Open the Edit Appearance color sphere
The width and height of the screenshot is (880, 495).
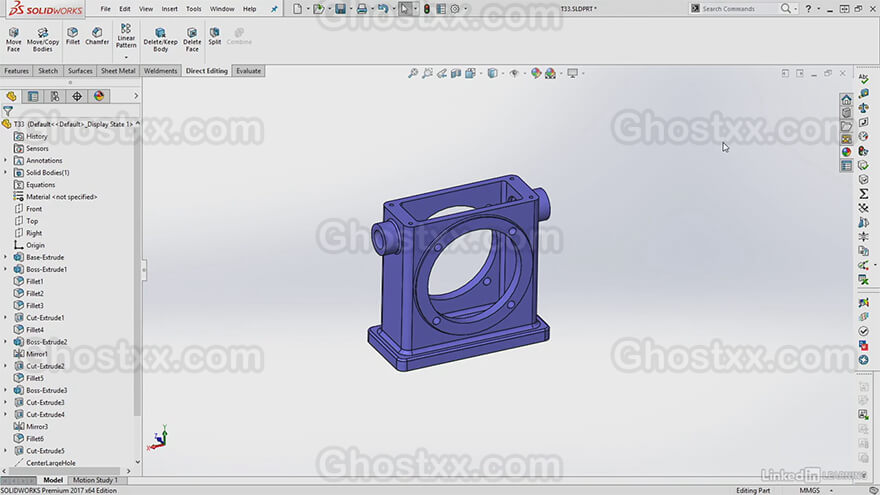tap(536, 73)
